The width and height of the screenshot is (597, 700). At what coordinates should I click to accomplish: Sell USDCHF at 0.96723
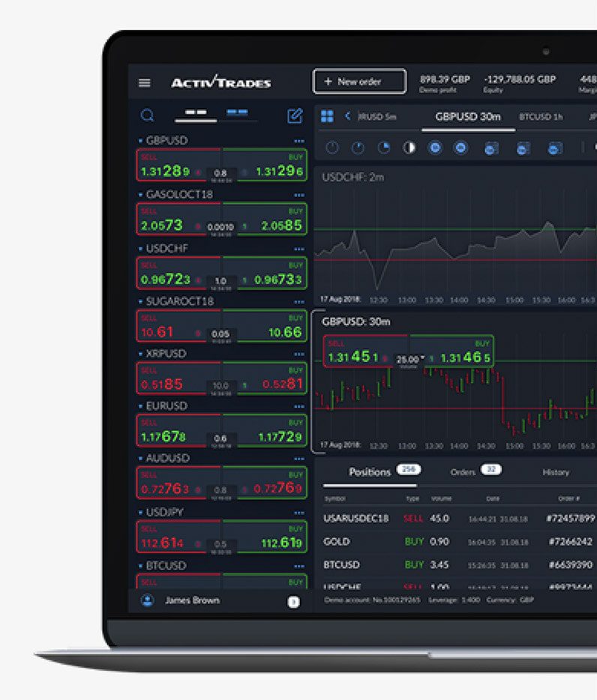178,274
